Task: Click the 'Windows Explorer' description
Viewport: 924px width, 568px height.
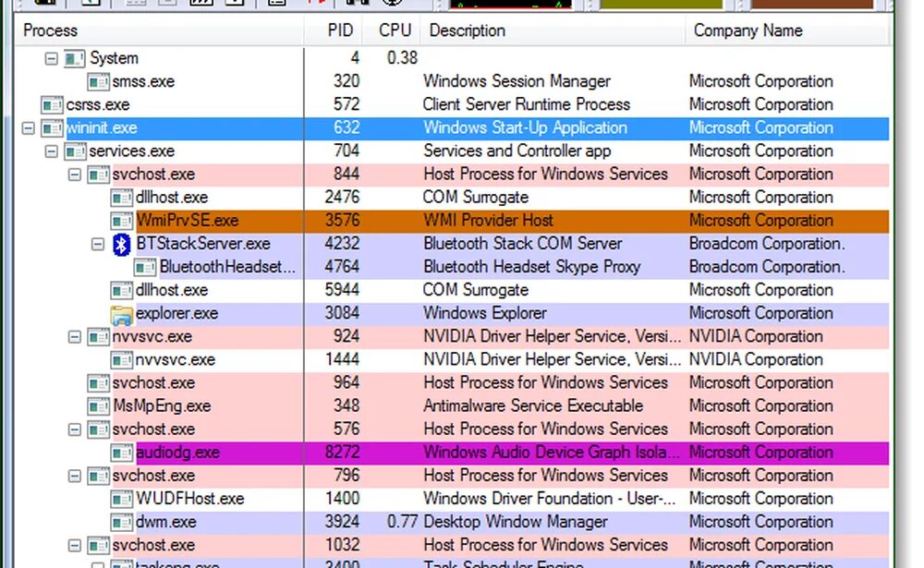Action: (485, 313)
